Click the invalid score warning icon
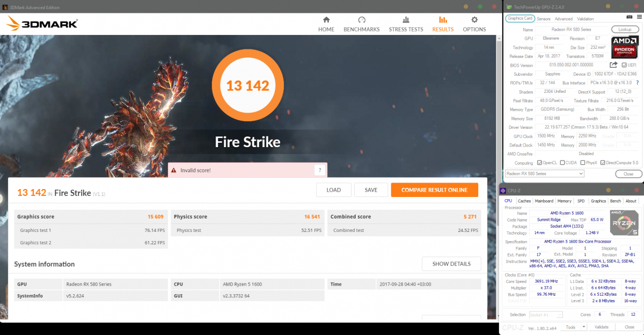This screenshot has width=644, height=335. (173, 170)
